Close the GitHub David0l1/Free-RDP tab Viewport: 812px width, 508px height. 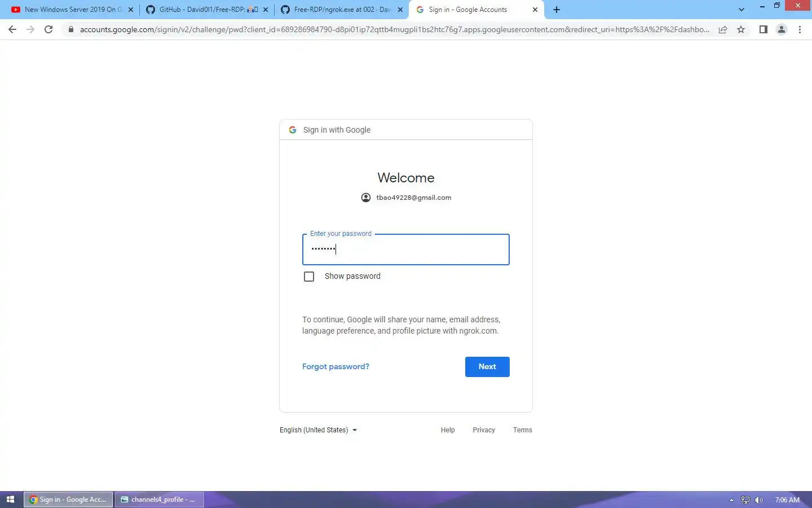tap(266, 10)
